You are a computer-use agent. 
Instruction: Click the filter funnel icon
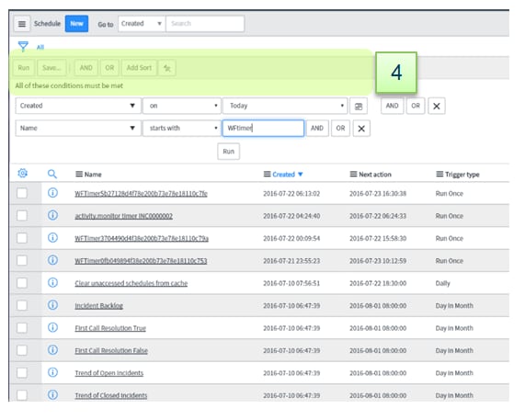pos(23,46)
